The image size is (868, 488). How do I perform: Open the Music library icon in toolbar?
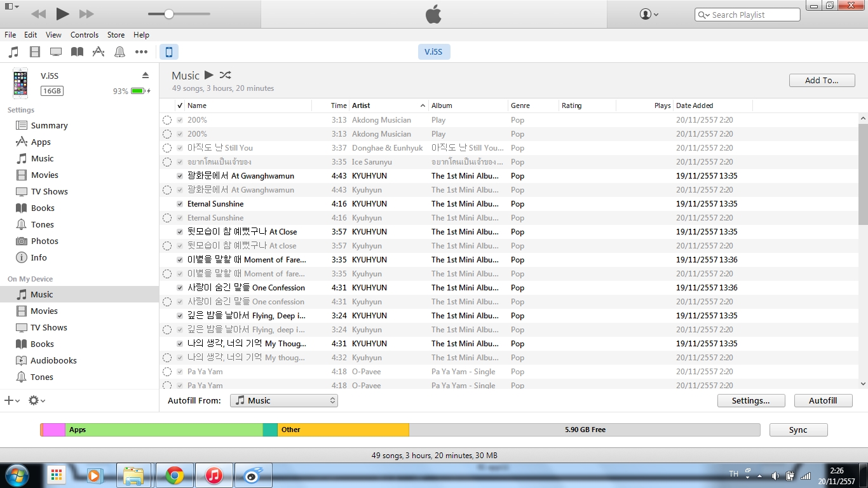pos(13,52)
